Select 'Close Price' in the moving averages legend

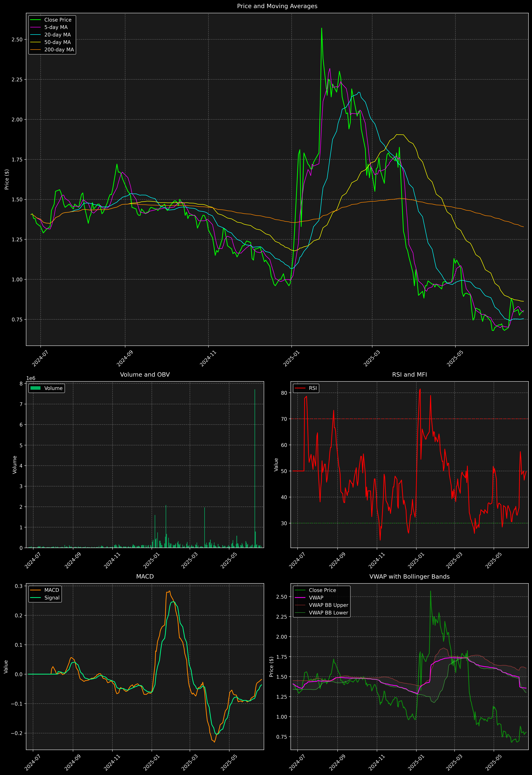(58, 20)
